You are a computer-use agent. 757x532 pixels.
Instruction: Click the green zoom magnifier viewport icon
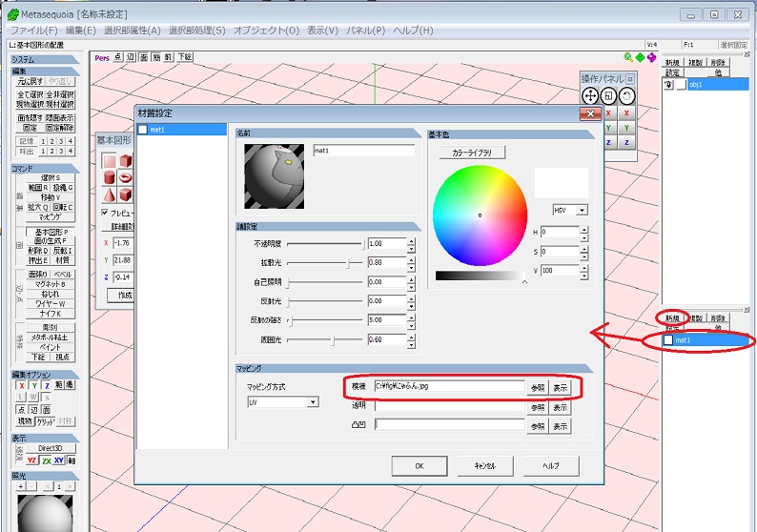click(627, 57)
